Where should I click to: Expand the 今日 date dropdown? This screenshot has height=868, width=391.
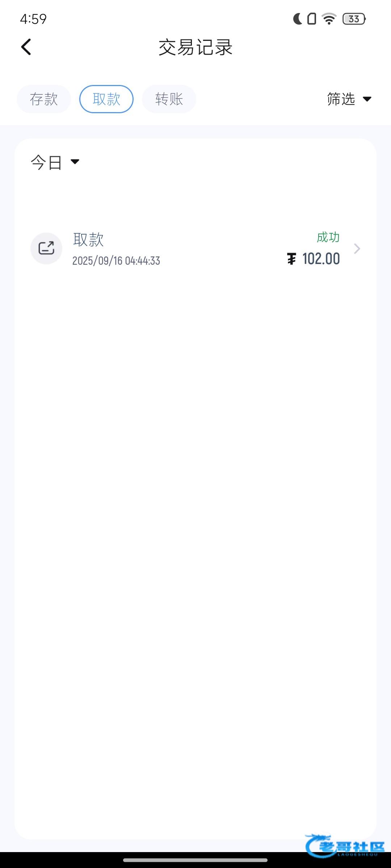(55, 162)
